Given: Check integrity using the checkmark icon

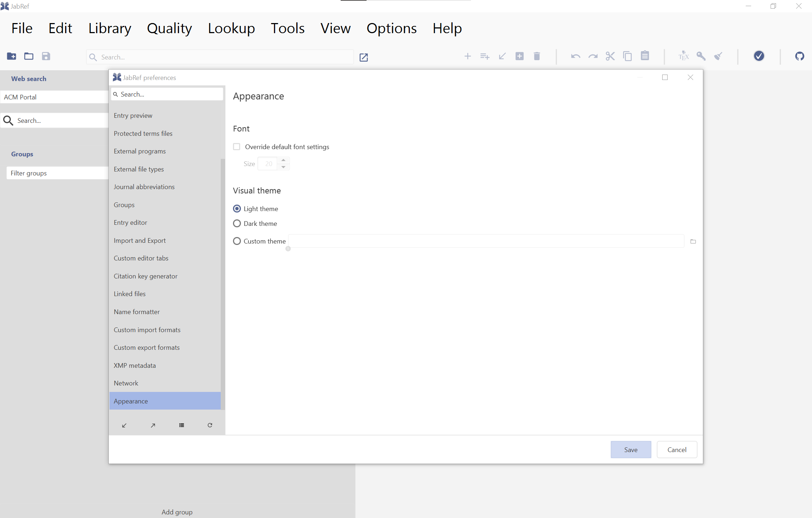Looking at the screenshot, I should click(x=759, y=56).
